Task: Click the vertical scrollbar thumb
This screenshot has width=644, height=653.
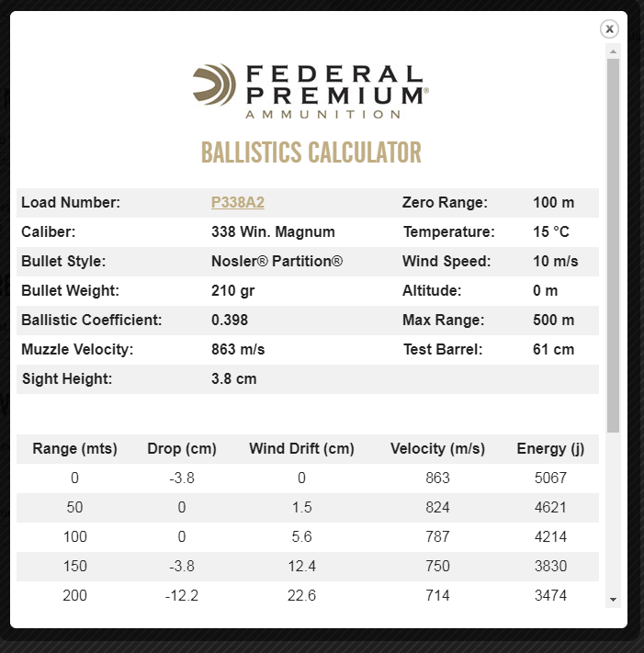Action: coord(613,243)
